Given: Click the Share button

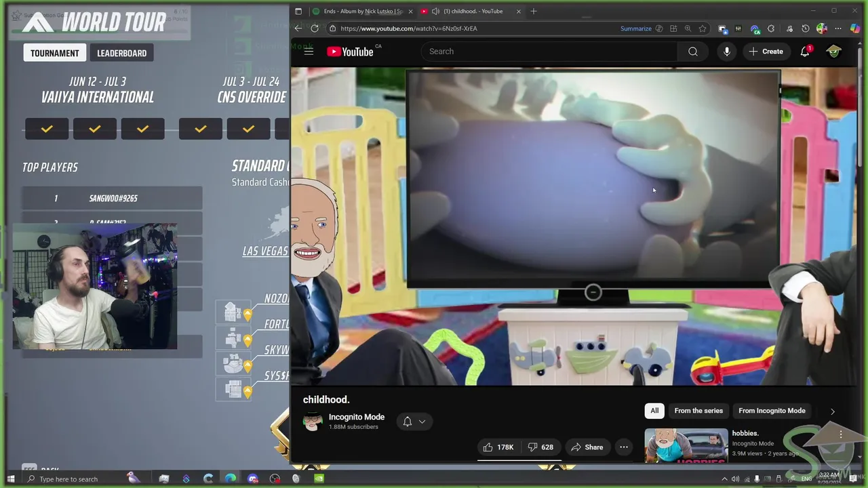Looking at the screenshot, I should (587, 447).
